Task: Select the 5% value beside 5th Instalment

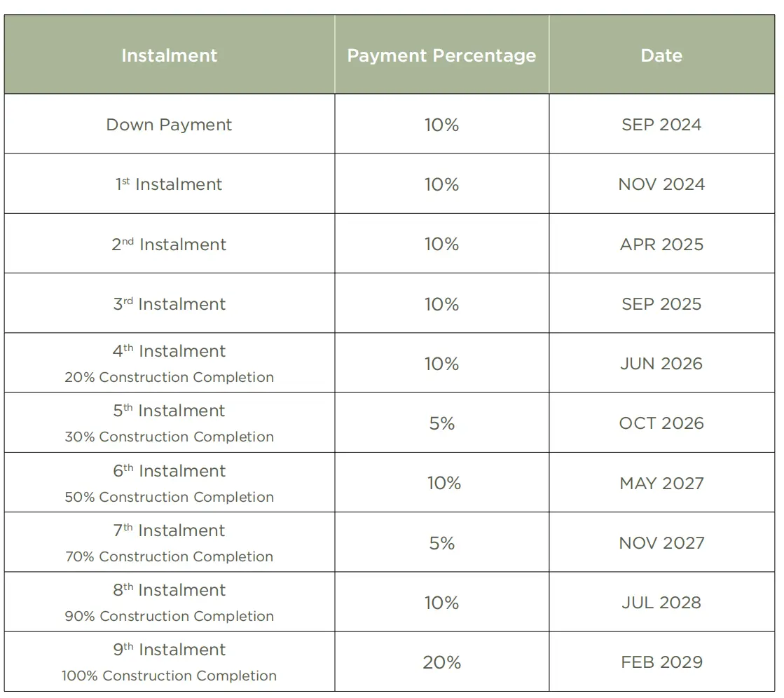Action: pos(442,423)
